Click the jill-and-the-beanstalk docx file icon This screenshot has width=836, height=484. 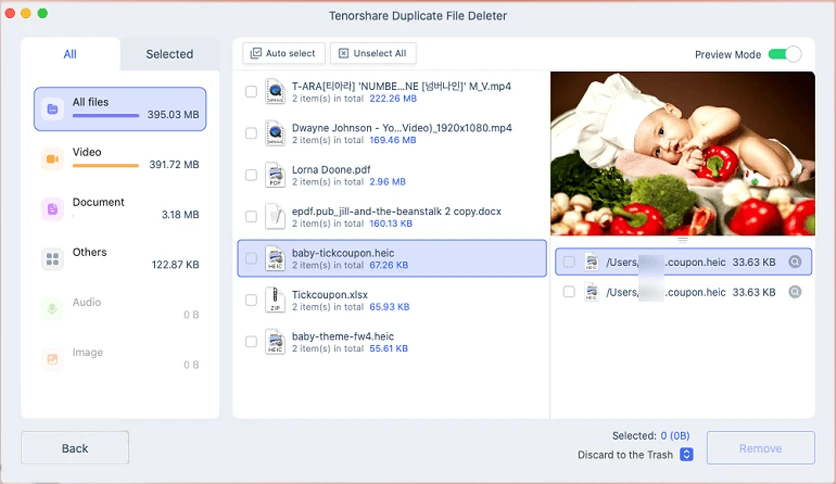pos(275,216)
